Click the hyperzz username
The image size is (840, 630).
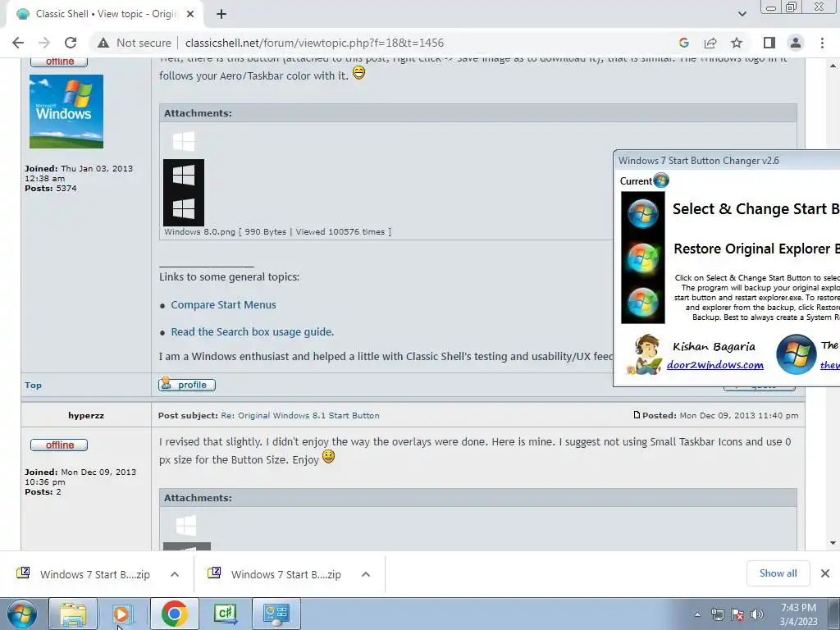[85, 416]
